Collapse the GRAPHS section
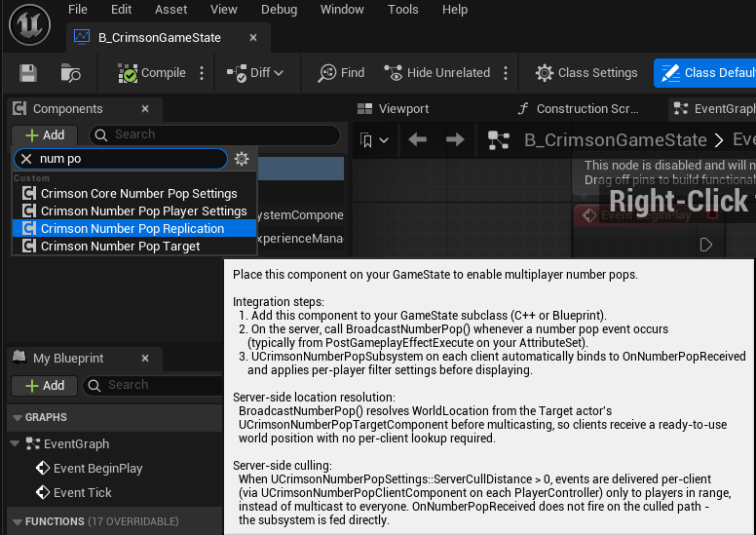This screenshot has width=756, height=535. click(18, 418)
